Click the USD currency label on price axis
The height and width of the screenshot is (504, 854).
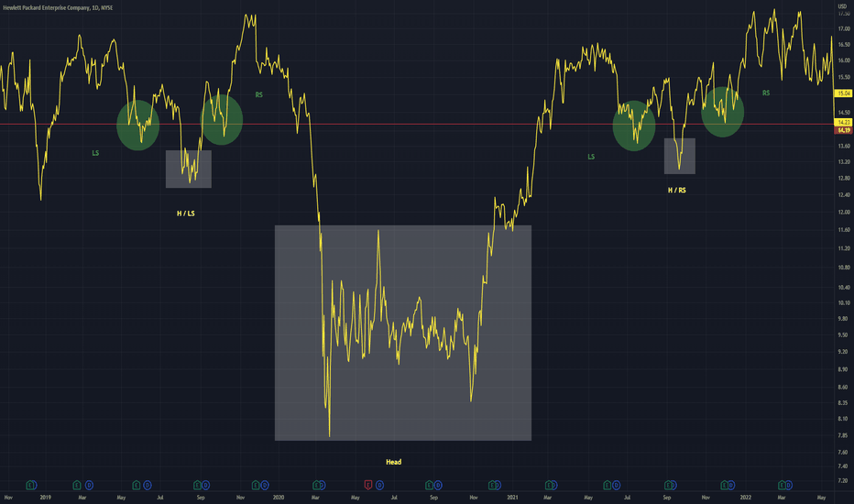coord(842,6)
